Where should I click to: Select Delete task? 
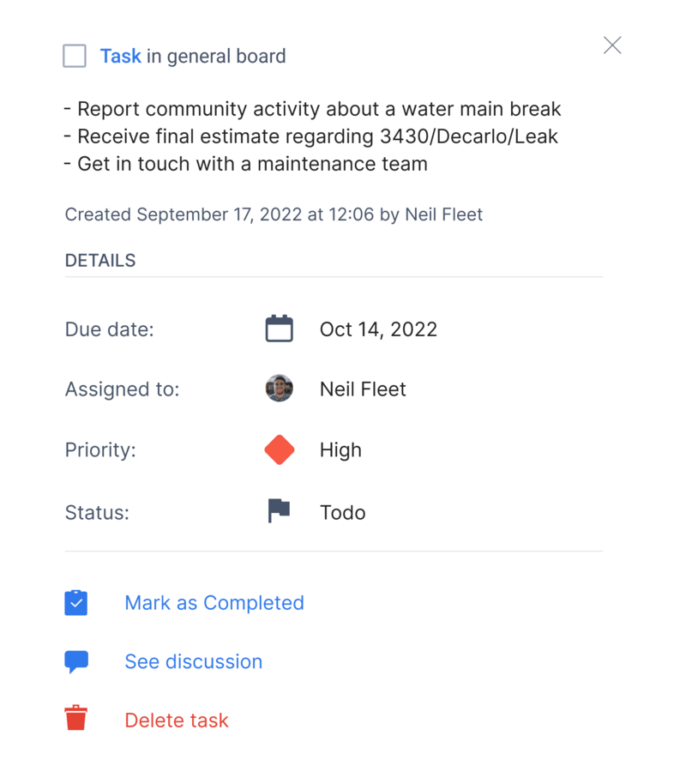point(176,720)
